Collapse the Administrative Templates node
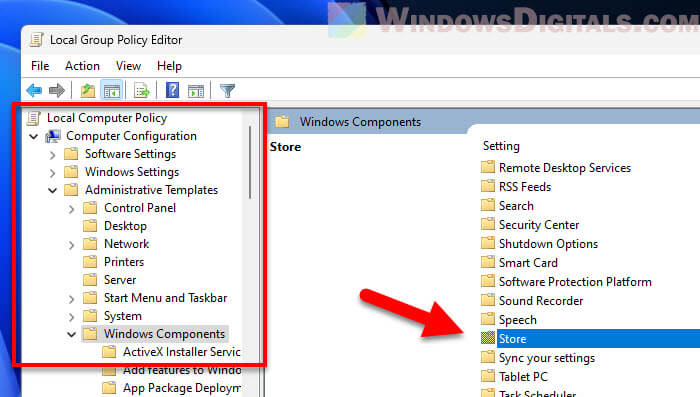 53,190
